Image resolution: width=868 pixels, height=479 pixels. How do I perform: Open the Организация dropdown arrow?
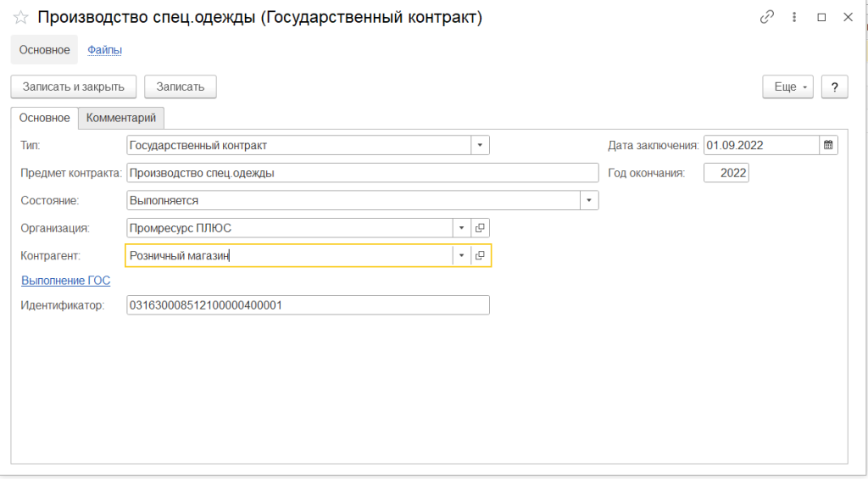(461, 228)
